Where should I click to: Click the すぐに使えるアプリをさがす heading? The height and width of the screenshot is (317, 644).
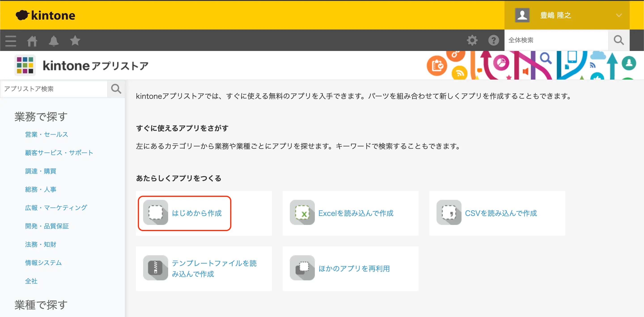[182, 128]
